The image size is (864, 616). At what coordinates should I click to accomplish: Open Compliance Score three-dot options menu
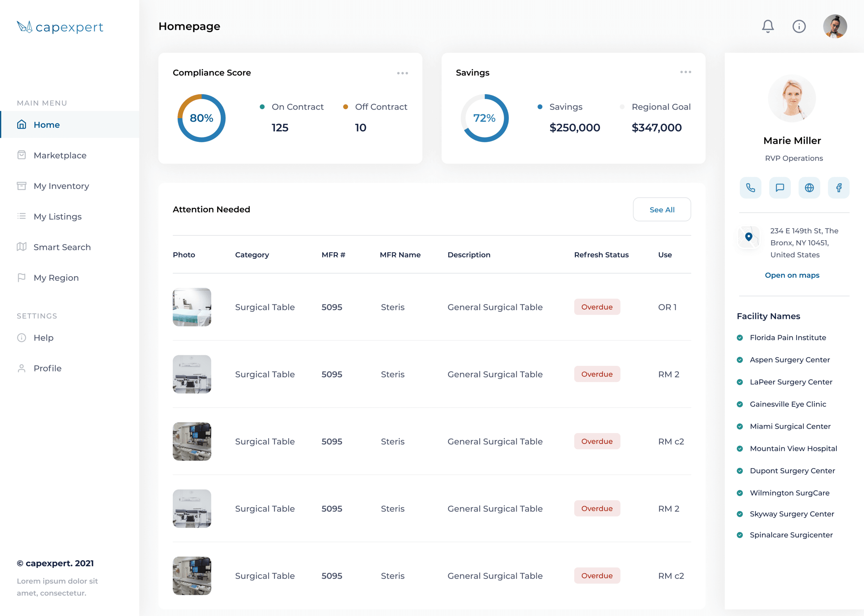pos(402,73)
